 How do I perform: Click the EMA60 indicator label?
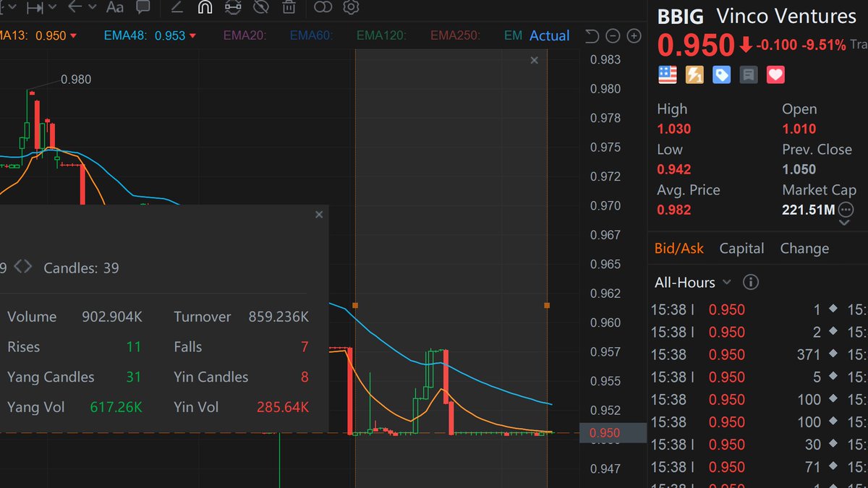pos(312,35)
